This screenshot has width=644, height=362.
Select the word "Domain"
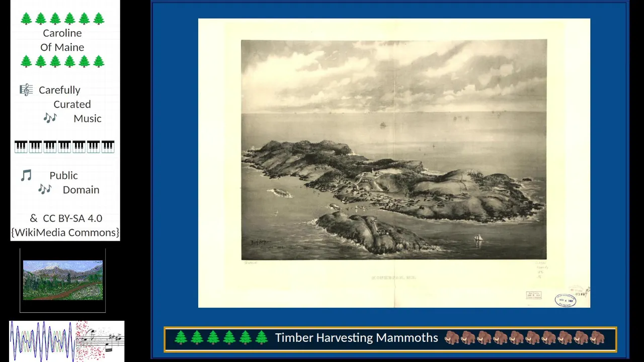pos(81,190)
